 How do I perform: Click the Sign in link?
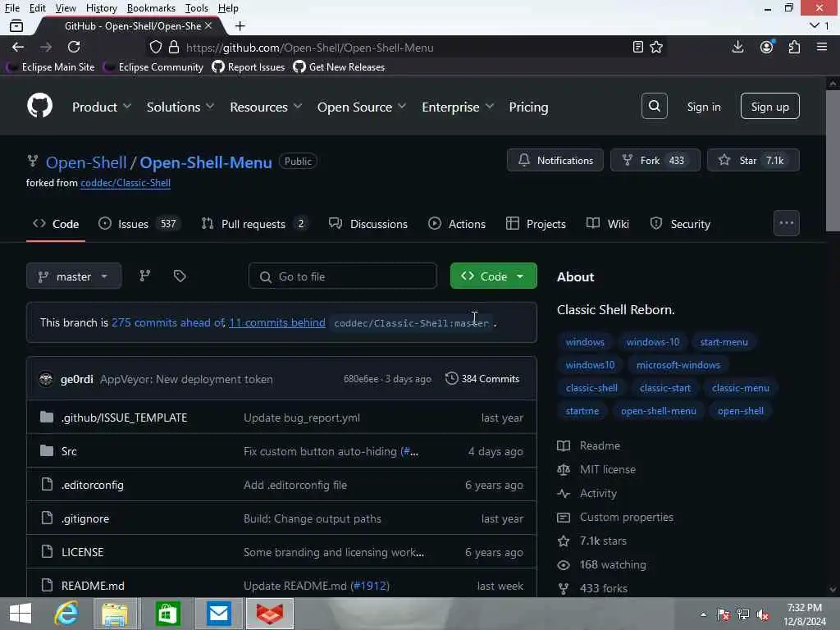click(703, 107)
